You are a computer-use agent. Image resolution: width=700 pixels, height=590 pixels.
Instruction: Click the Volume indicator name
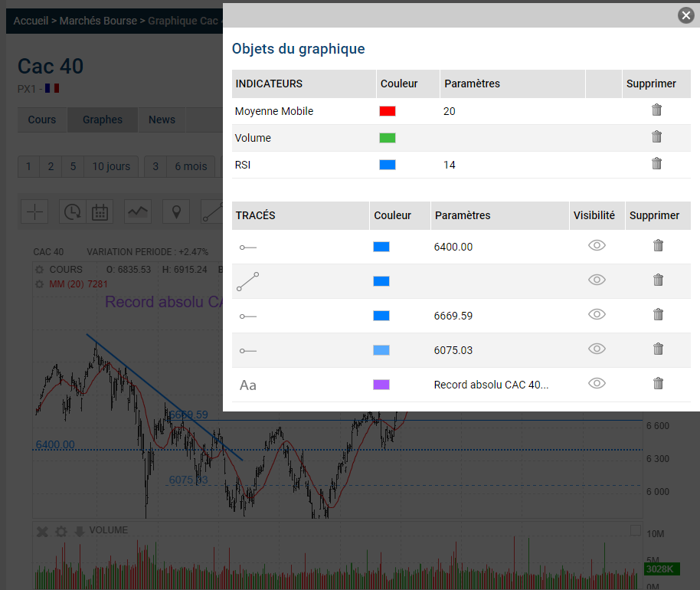[x=253, y=138]
